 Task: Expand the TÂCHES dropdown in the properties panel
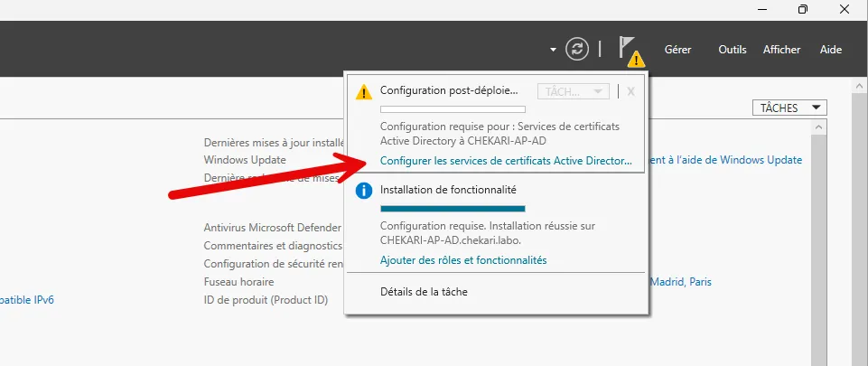pyautogui.click(x=789, y=108)
